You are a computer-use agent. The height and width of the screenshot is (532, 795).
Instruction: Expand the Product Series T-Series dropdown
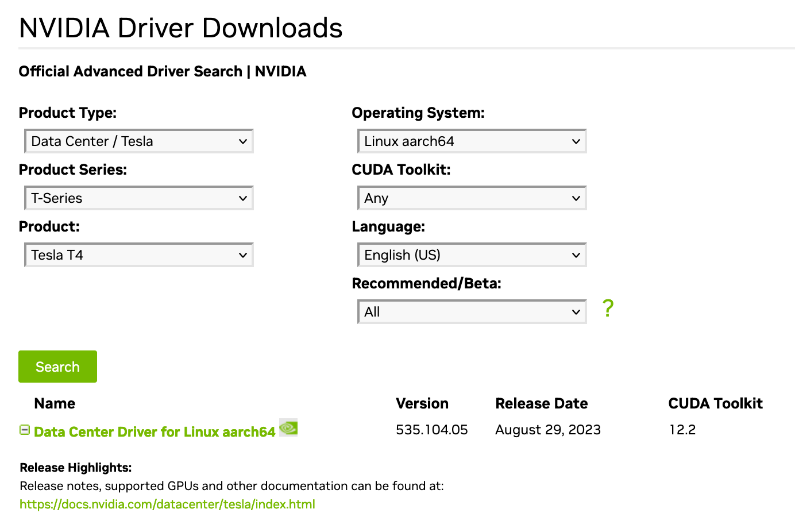[139, 198]
